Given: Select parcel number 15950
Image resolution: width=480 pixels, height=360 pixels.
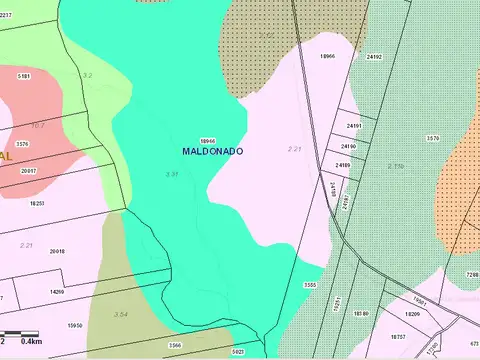Looking at the screenshot, I should [75, 326].
